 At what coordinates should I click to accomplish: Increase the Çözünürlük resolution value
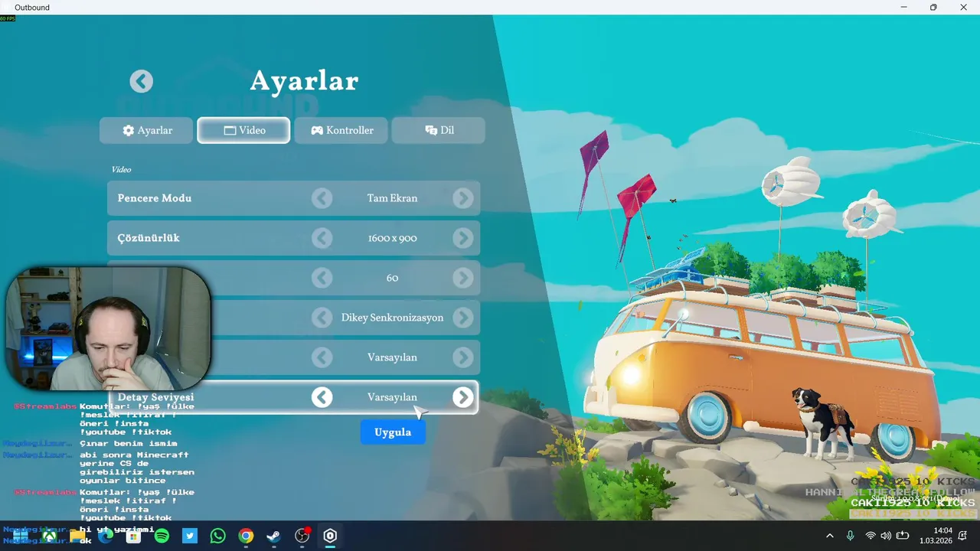tap(462, 238)
